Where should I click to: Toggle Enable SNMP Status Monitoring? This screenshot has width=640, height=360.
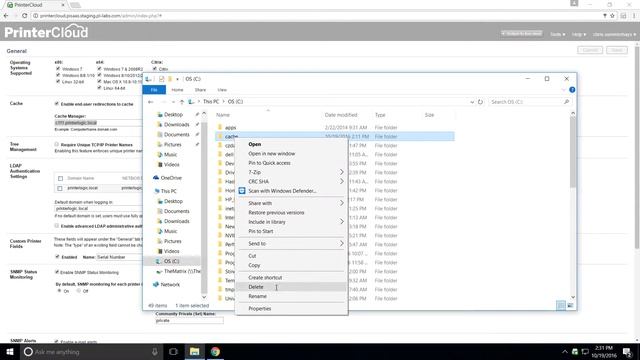[x=57, y=272]
